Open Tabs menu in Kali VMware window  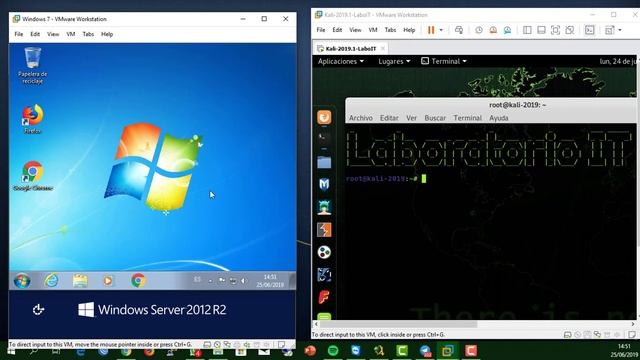coord(390,30)
